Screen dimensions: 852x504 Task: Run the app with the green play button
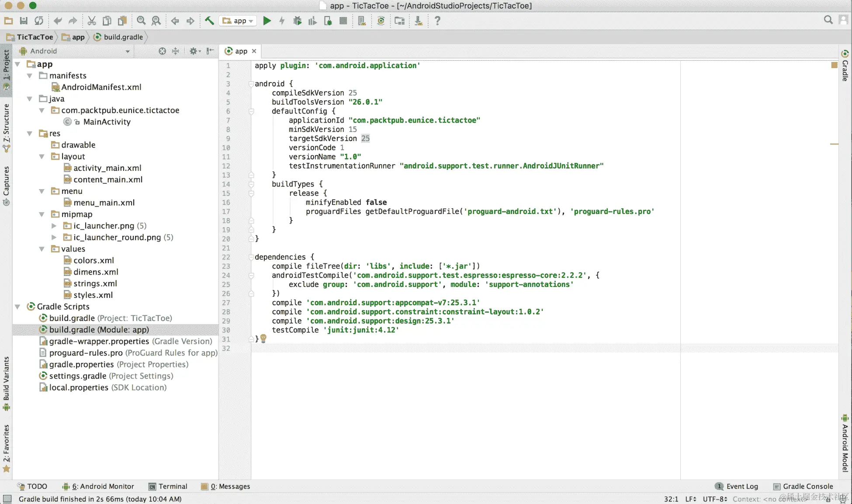point(267,21)
